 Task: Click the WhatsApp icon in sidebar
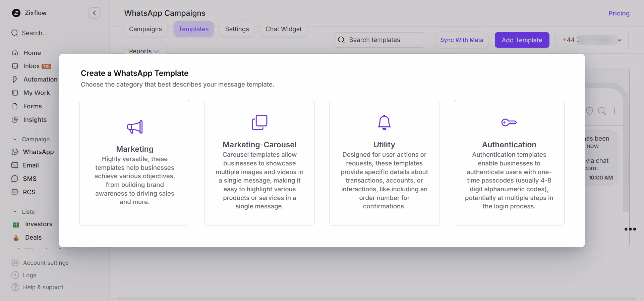(15, 152)
